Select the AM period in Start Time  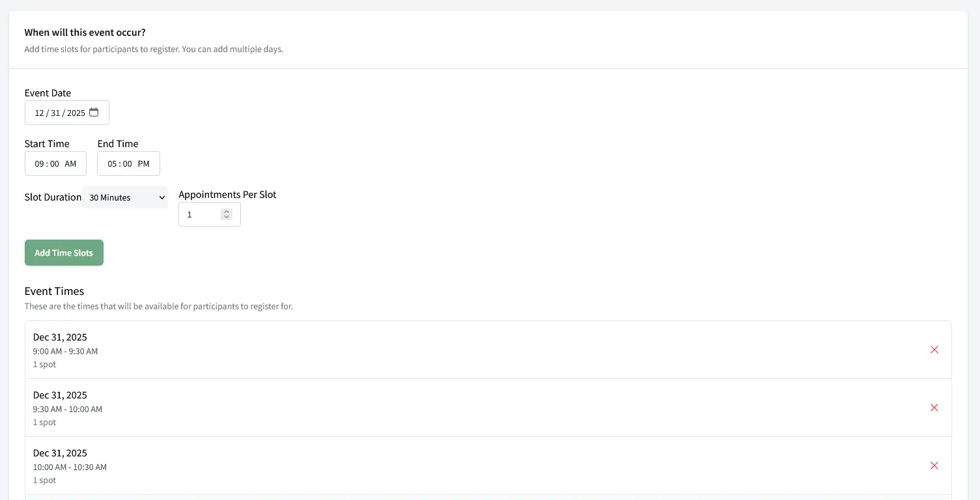[x=70, y=164]
